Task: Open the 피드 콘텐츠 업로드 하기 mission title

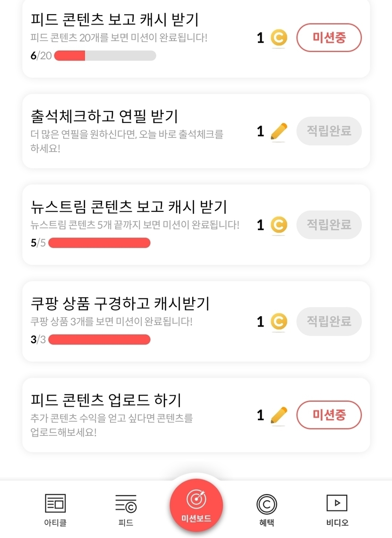Action: [106, 400]
